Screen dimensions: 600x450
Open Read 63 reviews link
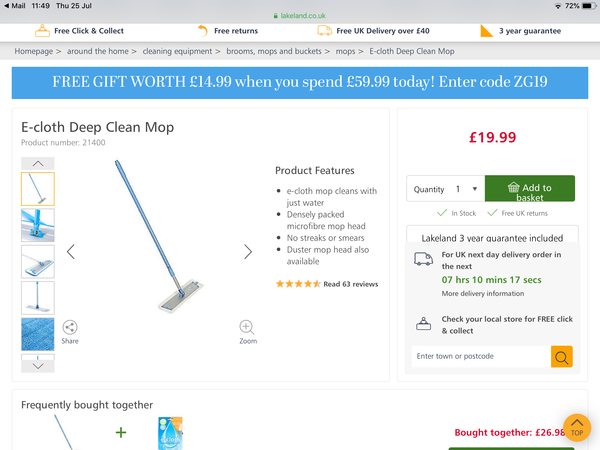(x=350, y=284)
